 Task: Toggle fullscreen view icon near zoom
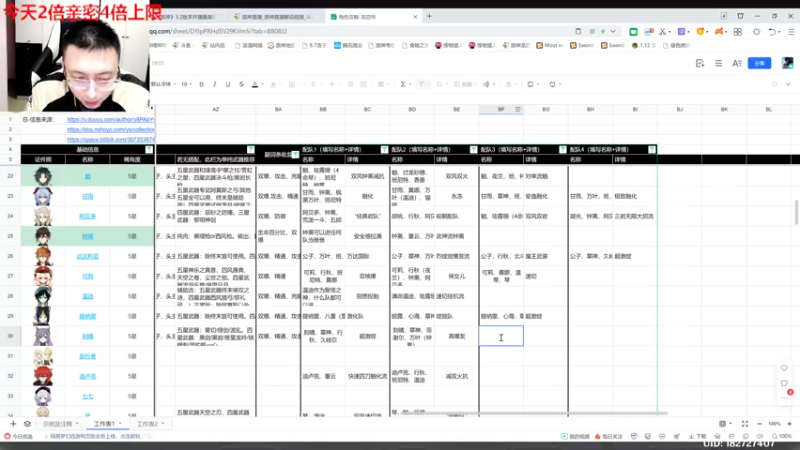point(745,424)
